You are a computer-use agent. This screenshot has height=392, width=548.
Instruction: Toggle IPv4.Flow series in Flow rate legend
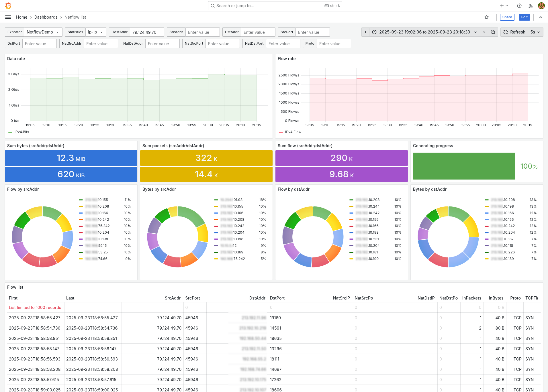tap(293, 132)
